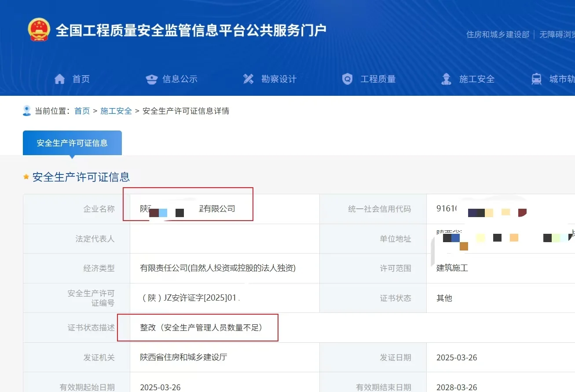
Task: Open the 工程质量 navigation menu
Action: pos(379,79)
